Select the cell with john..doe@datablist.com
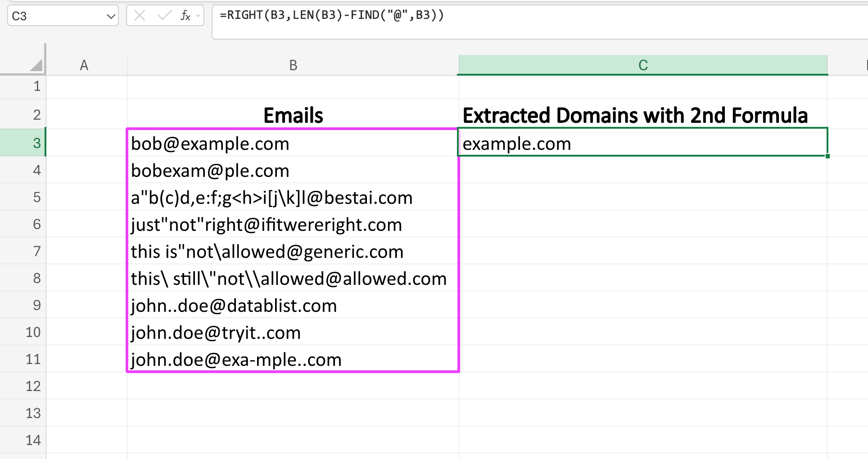 293,305
